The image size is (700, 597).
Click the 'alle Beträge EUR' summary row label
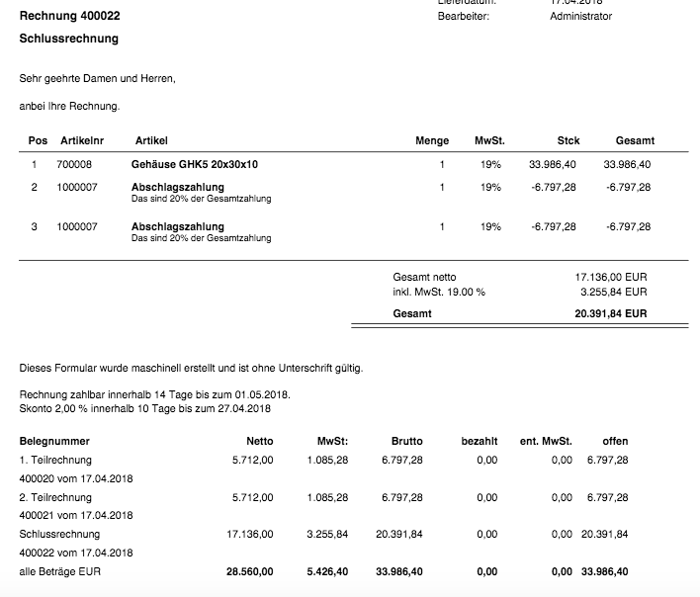[60, 571]
